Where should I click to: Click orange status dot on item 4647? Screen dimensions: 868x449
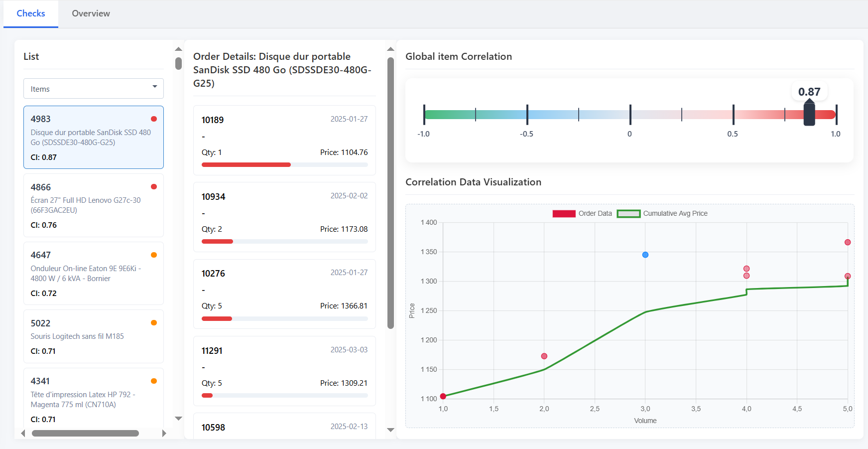point(154,255)
